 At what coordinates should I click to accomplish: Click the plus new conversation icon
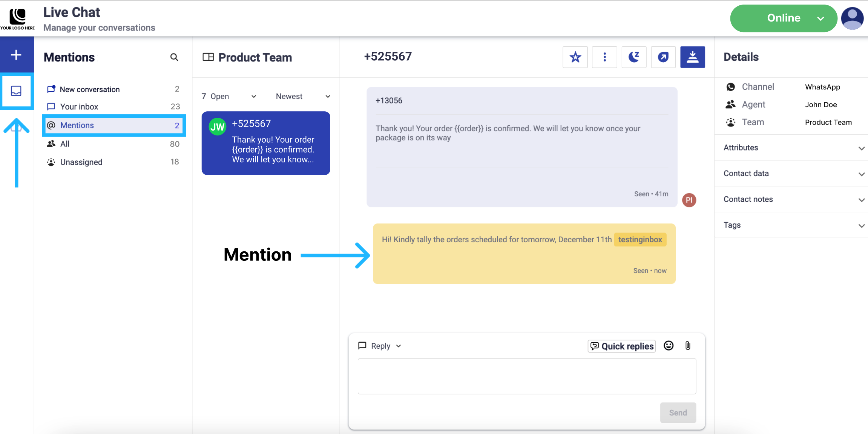(x=16, y=55)
